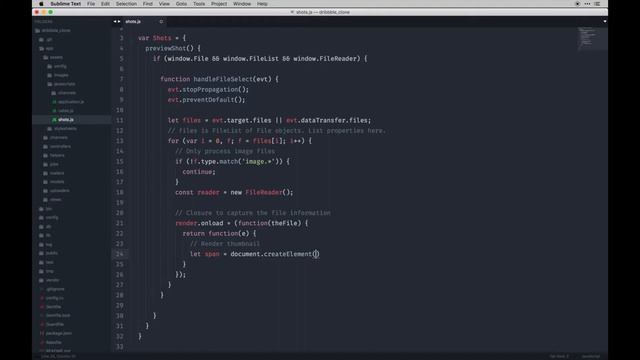Open application.js in the sidebar
The image size is (640, 360).
pyautogui.click(x=68, y=102)
